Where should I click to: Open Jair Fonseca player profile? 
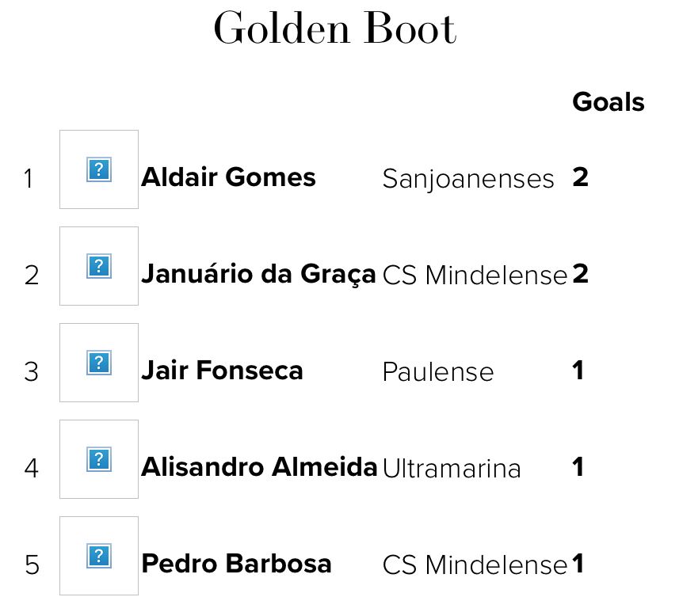pos(222,371)
